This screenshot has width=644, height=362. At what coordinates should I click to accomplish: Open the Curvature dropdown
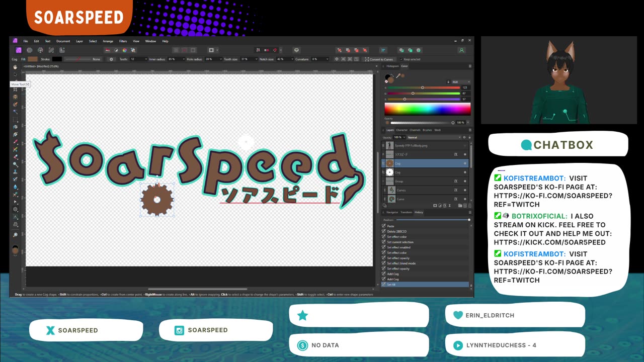[x=328, y=59]
